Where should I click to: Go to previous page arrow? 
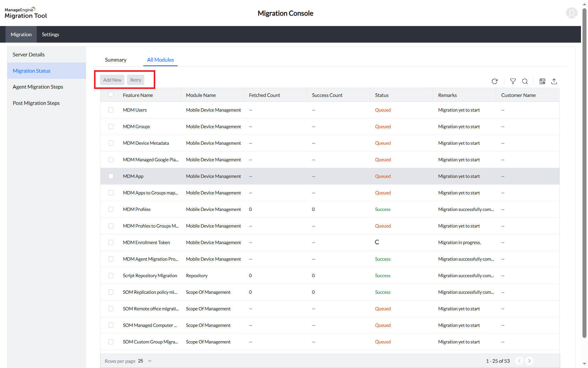(519, 361)
